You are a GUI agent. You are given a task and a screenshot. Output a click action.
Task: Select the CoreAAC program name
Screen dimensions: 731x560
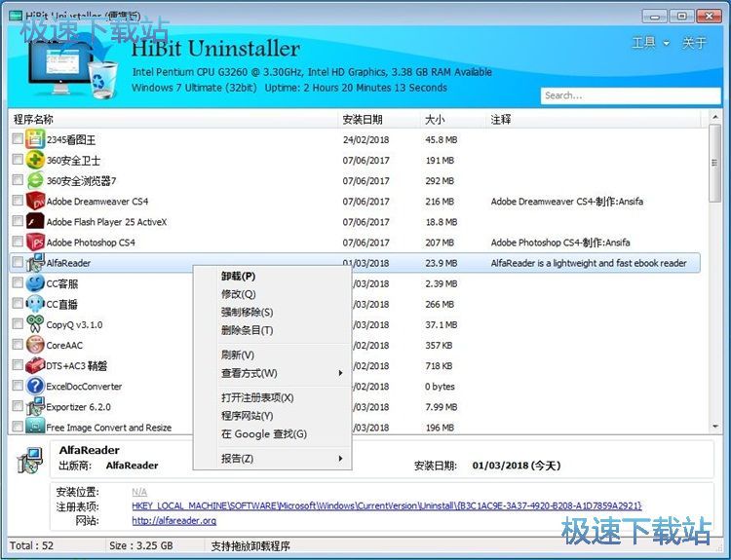pos(64,345)
